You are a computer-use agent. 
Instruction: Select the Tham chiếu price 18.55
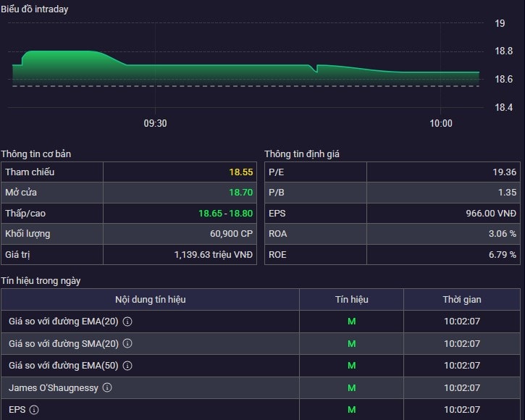[241, 172]
